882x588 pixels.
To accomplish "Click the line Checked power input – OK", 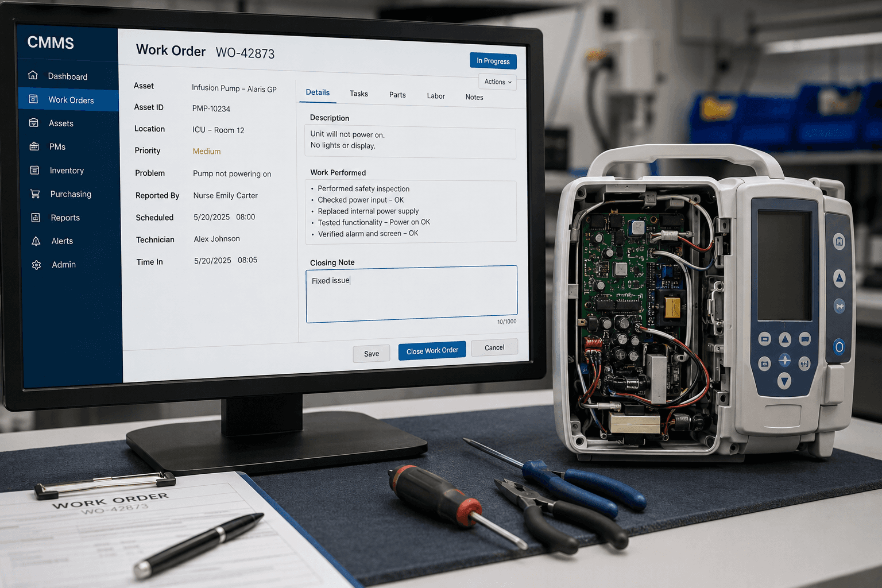I will 361,200.
